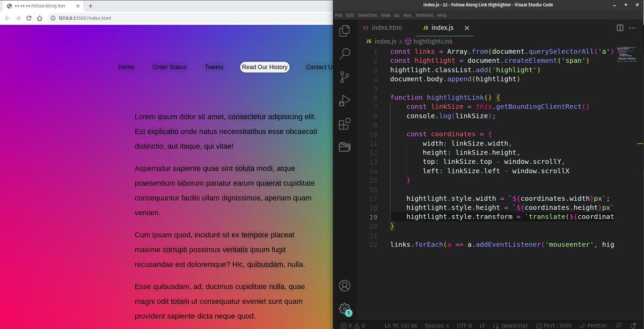Open a new browser tab
The image size is (644, 329).
[x=90, y=6]
